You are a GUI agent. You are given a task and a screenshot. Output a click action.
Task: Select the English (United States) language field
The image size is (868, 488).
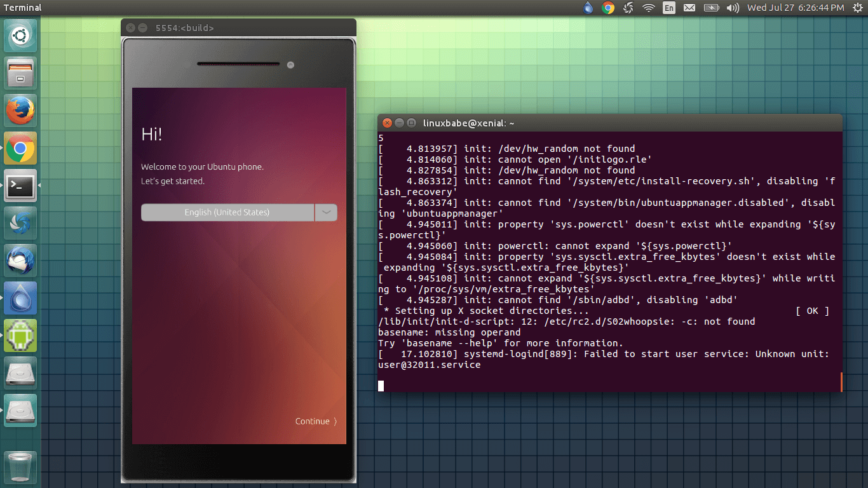pyautogui.click(x=227, y=212)
